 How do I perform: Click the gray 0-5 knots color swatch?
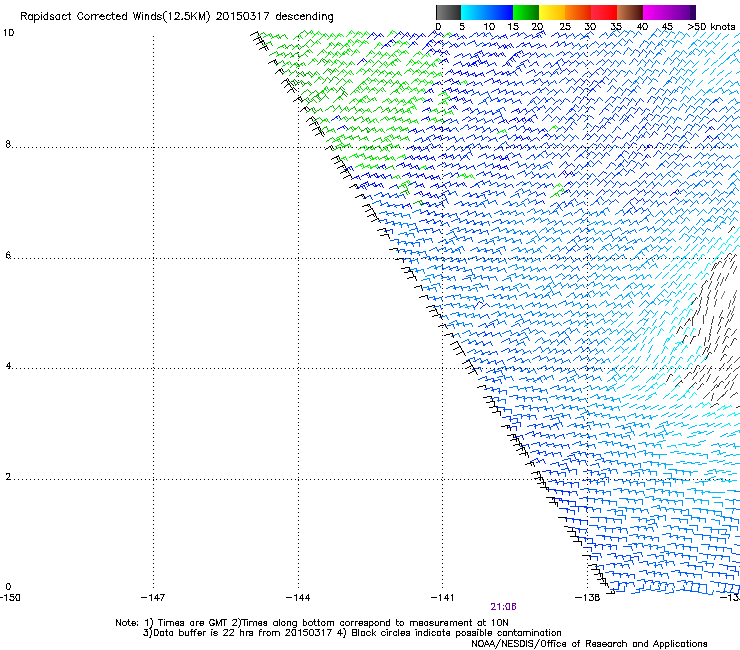tap(448, 12)
